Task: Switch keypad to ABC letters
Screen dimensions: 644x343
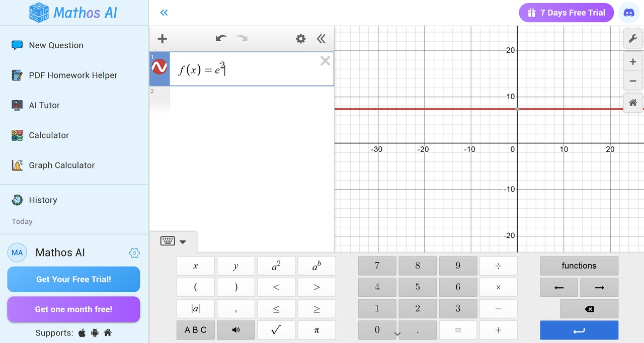Action: (196, 330)
